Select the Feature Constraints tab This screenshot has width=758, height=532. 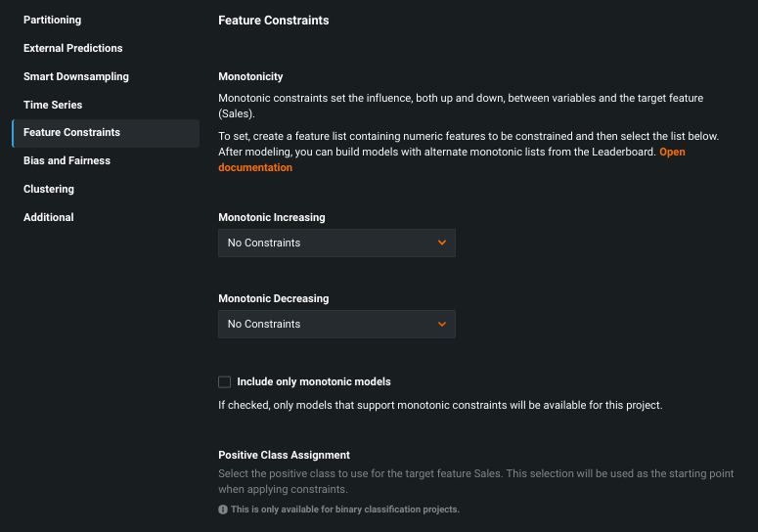point(72,132)
